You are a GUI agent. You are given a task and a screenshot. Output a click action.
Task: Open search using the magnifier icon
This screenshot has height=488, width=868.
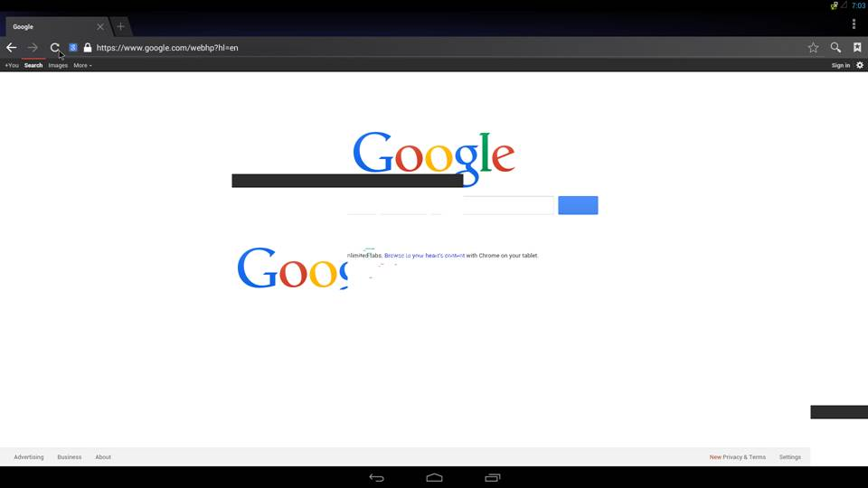coord(835,48)
